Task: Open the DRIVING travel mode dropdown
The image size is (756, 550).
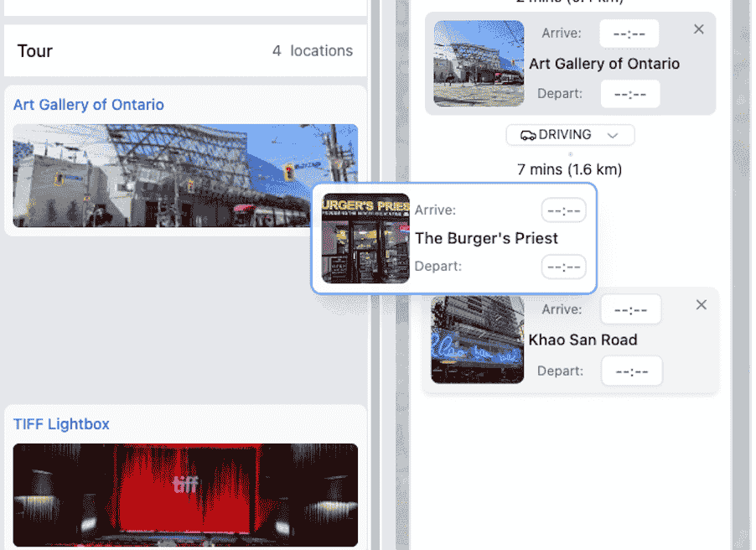Action: pyautogui.click(x=571, y=135)
